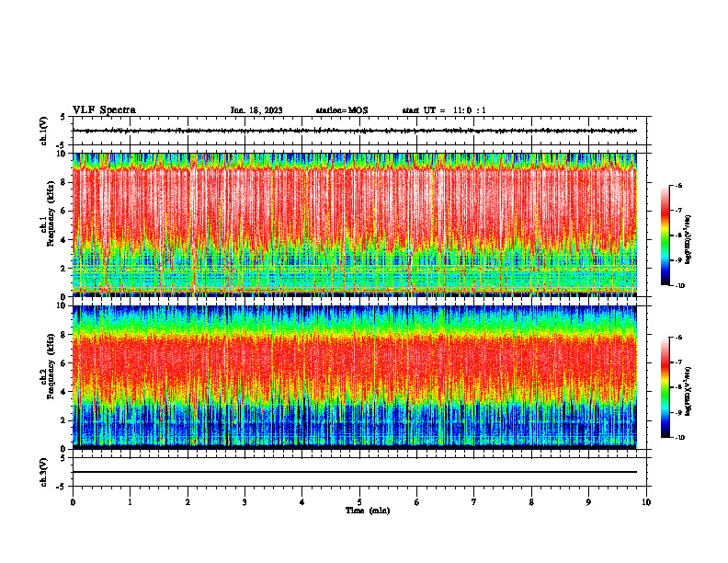The height and width of the screenshot is (563, 728).
Task: Click the time axis tick label "5"
Action: pyautogui.click(x=359, y=502)
